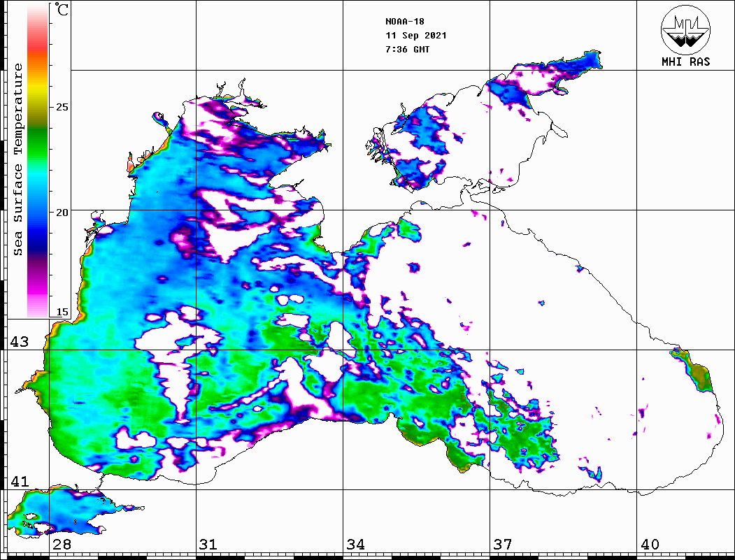Click the latitude 43 label
The image size is (735, 560).
coord(20,342)
